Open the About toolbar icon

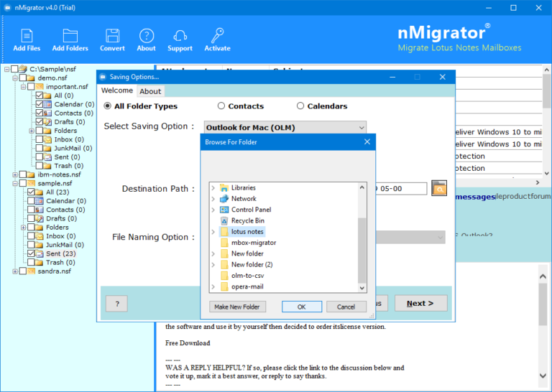(x=147, y=36)
